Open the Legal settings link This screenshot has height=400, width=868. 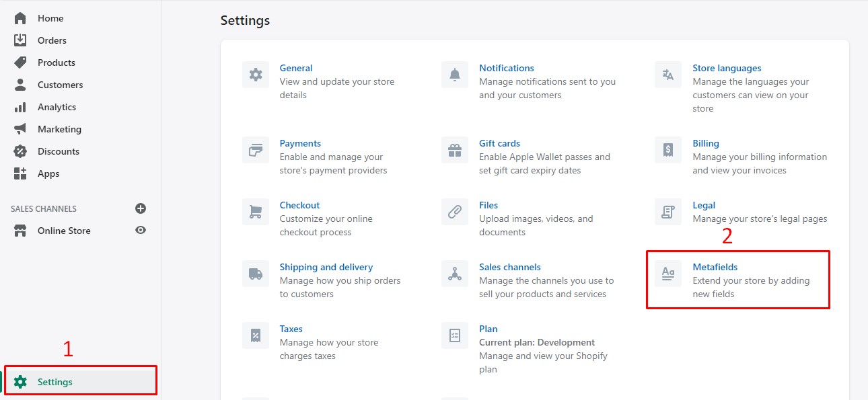705,204
